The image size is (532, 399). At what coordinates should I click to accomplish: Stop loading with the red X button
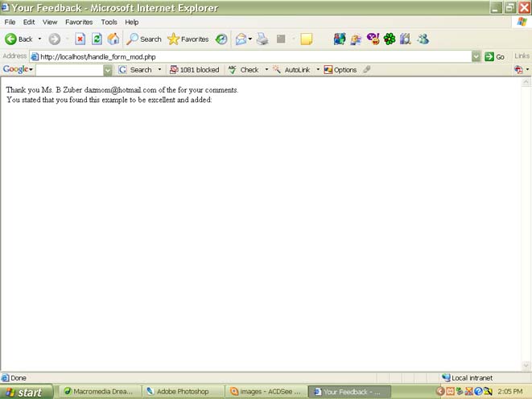pyautogui.click(x=80, y=39)
